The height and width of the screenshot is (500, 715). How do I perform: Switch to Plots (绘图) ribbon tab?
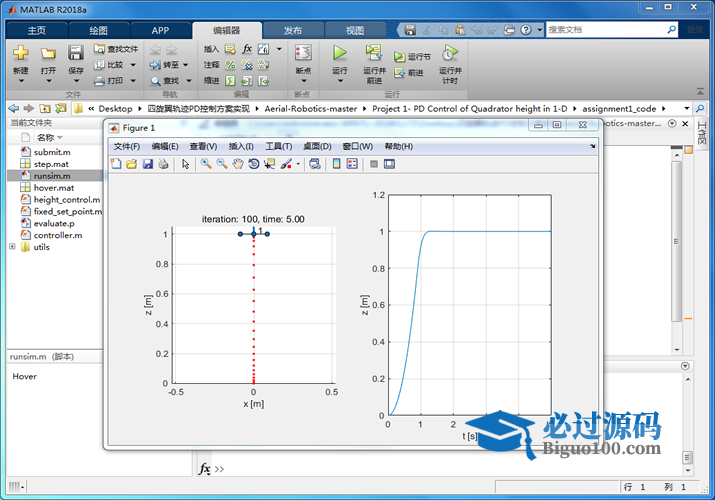98,31
